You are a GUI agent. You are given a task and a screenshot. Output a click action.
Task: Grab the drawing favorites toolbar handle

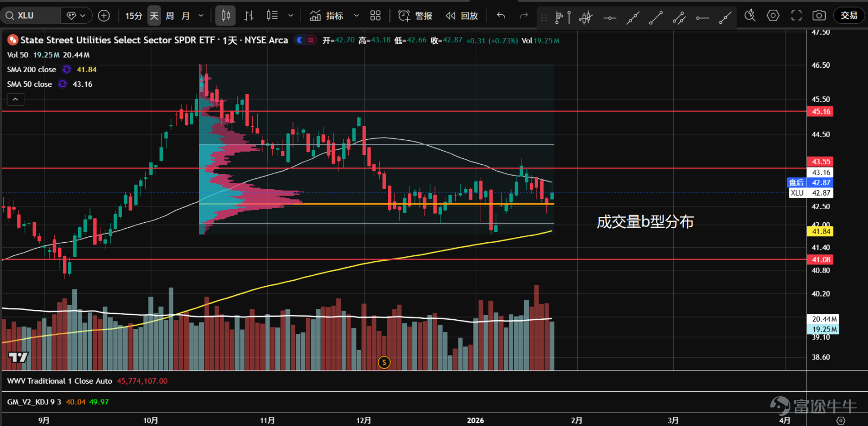click(544, 18)
